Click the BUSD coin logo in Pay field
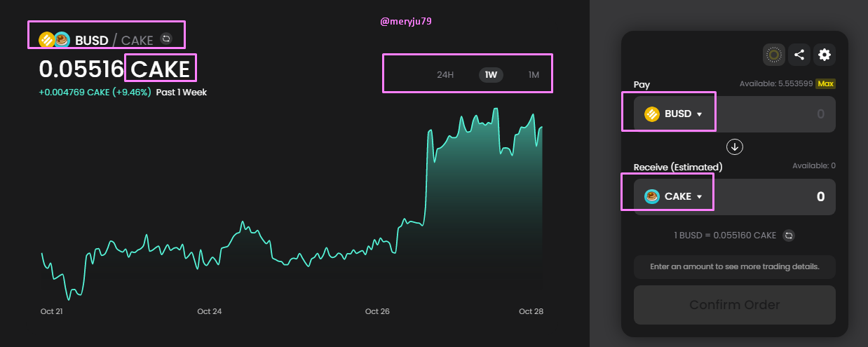 [652, 114]
